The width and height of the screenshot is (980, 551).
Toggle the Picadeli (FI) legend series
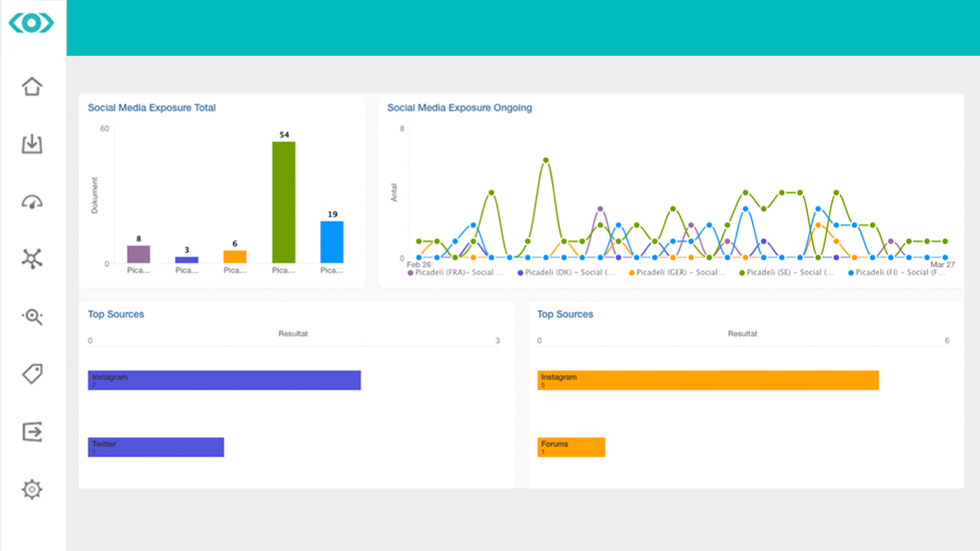click(895, 272)
